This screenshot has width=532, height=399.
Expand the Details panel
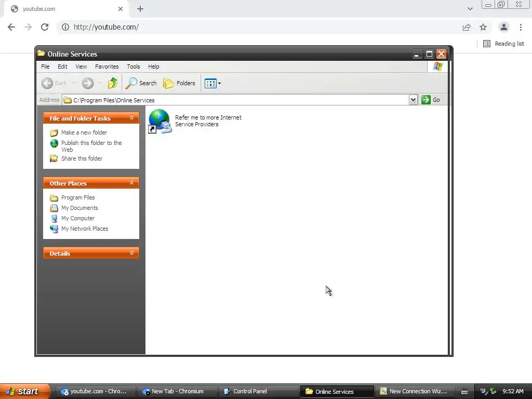(131, 253)
